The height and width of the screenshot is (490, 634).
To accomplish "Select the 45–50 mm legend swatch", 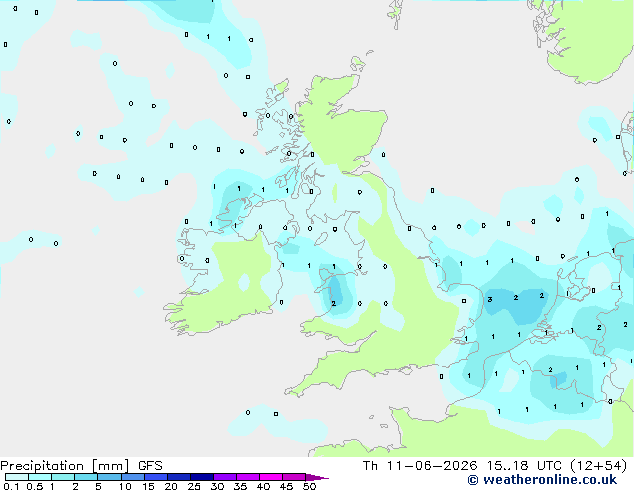I will click(x=294, y=477).
